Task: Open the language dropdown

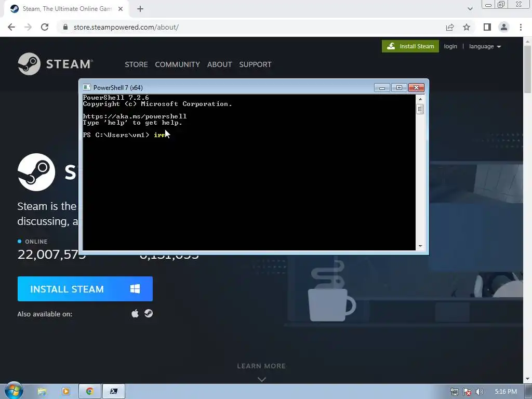Action: click(485, 46)
